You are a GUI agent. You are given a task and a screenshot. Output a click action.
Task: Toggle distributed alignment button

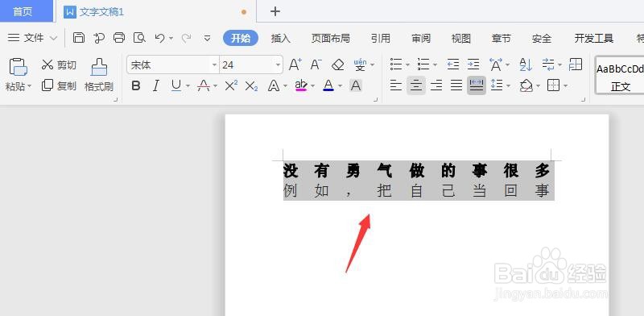(x=477, y=85)
